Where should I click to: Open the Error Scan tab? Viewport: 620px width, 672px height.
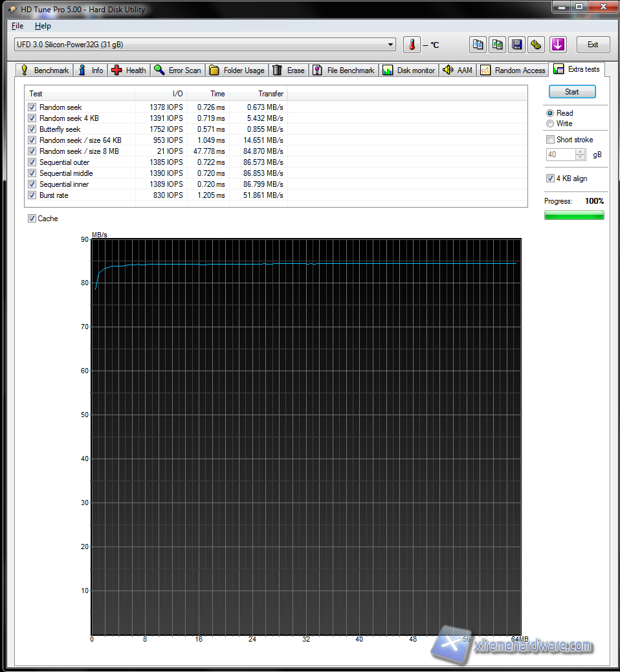[177, 70]
